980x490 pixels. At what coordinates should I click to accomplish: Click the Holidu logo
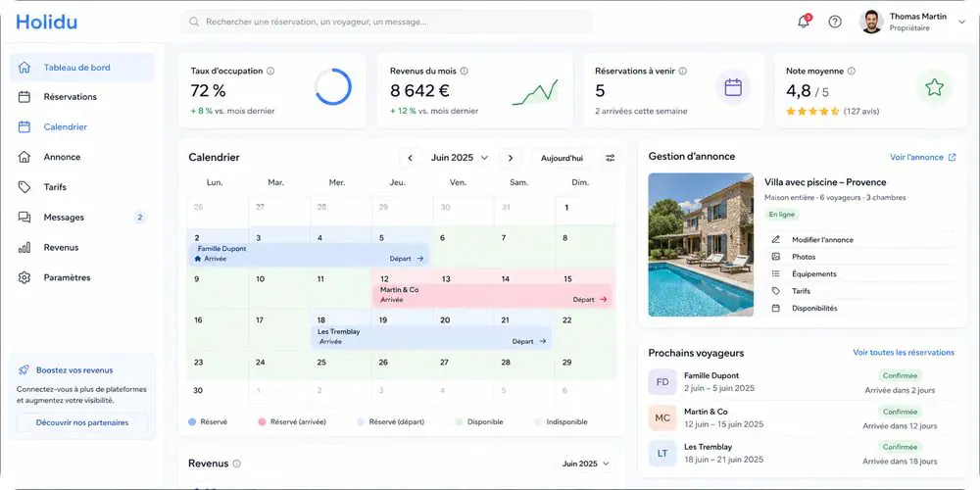(47, 22)
